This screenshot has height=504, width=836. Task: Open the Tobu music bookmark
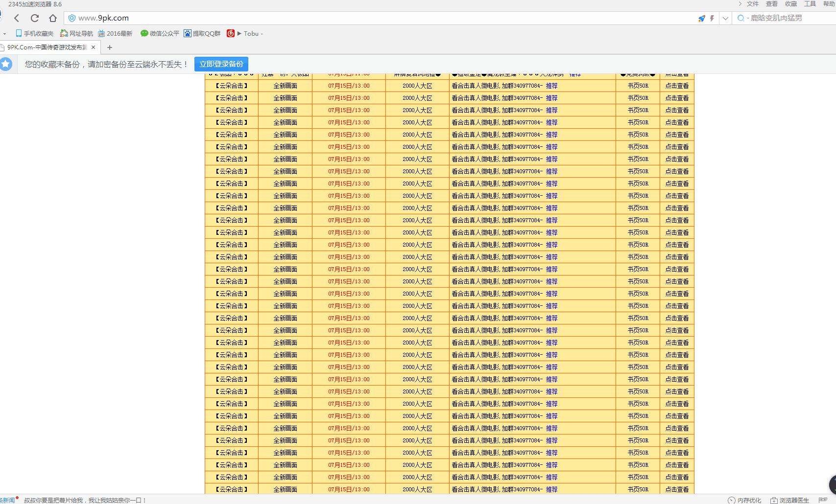245,33
